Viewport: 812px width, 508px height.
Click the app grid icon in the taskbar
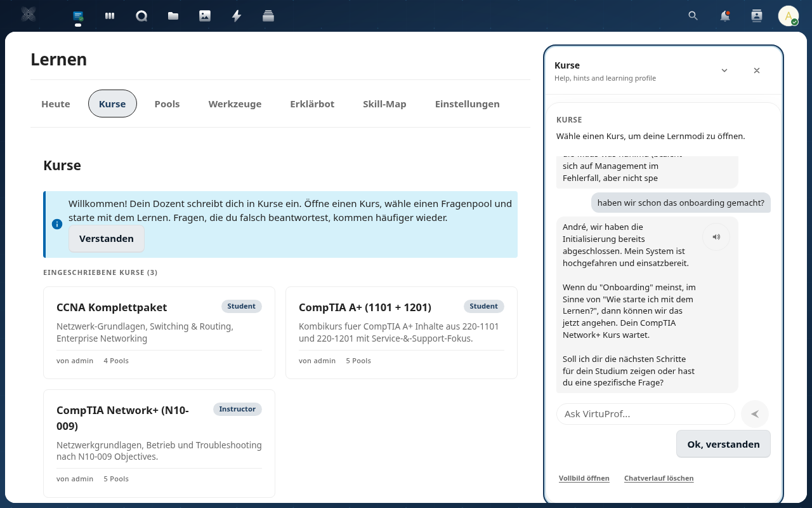[x=110, y=16]
